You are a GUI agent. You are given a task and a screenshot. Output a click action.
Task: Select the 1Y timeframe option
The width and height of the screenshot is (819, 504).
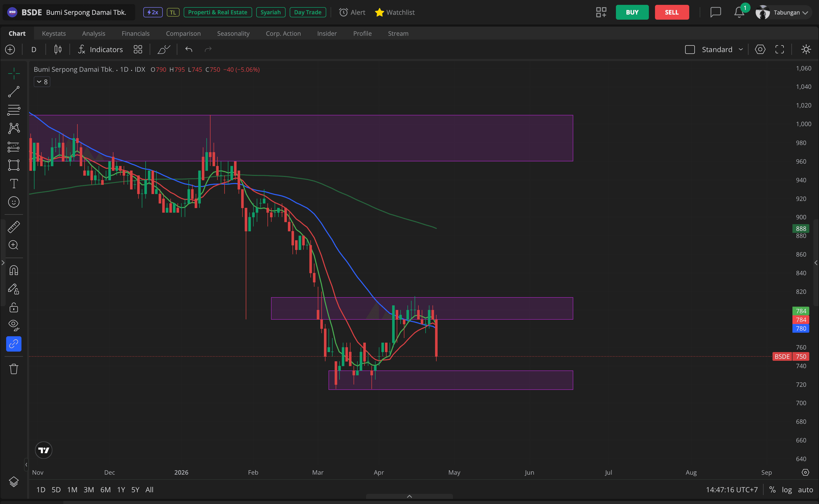click(x=121, y=489)
